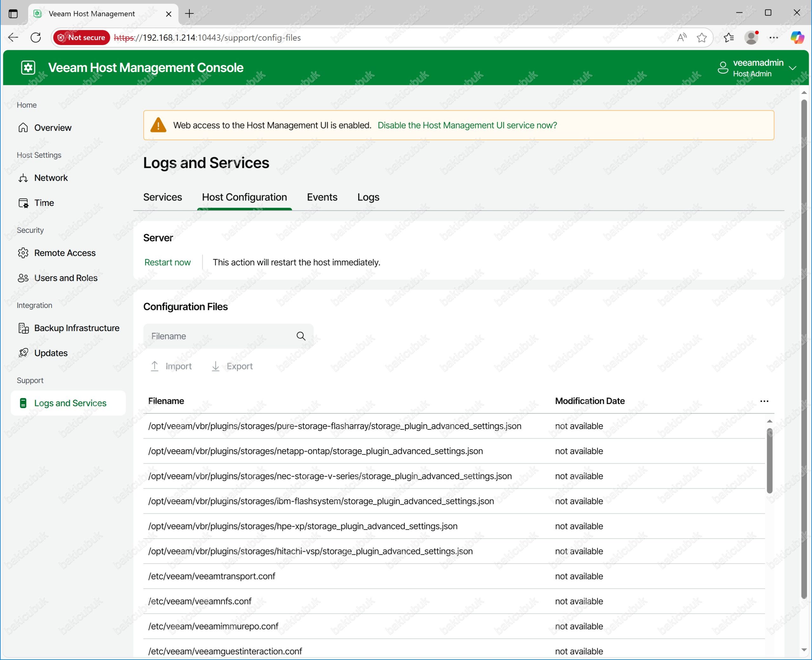Open the Copilot icon
The width and height of the screenshot is (812, 660).
797,37
